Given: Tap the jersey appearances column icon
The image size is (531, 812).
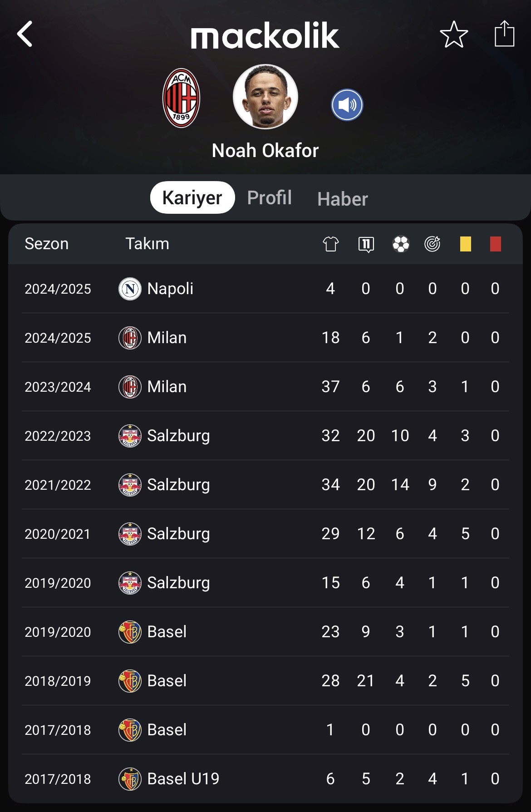Looking at the screenshot, I should [x=331, y=244].
